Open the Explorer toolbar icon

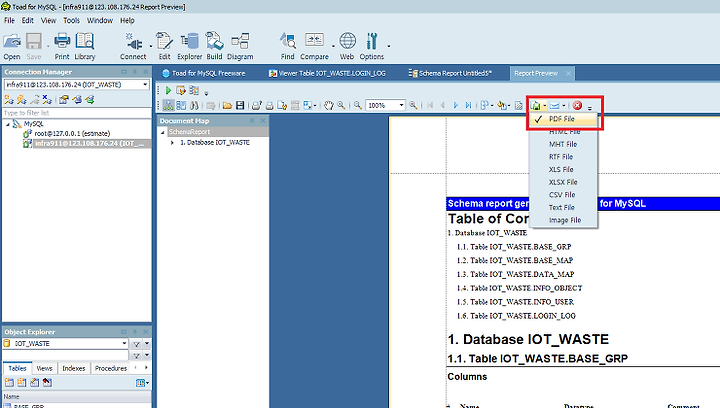coord(190,42)
